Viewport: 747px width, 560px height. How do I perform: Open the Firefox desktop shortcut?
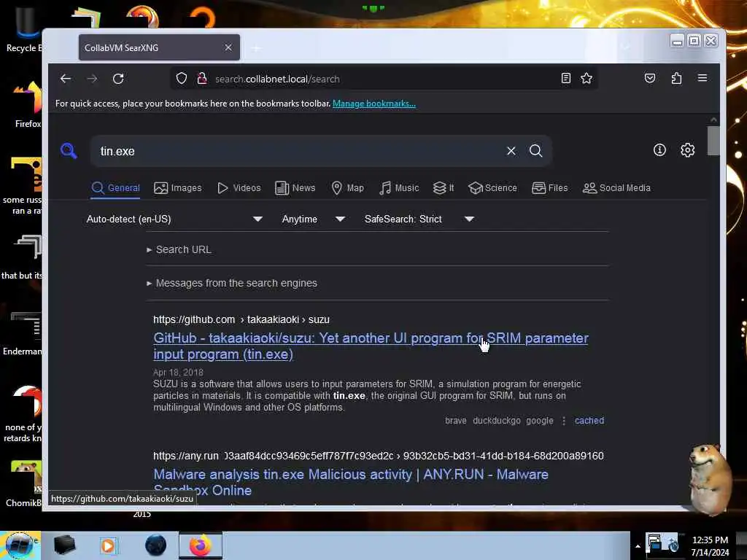27,105
